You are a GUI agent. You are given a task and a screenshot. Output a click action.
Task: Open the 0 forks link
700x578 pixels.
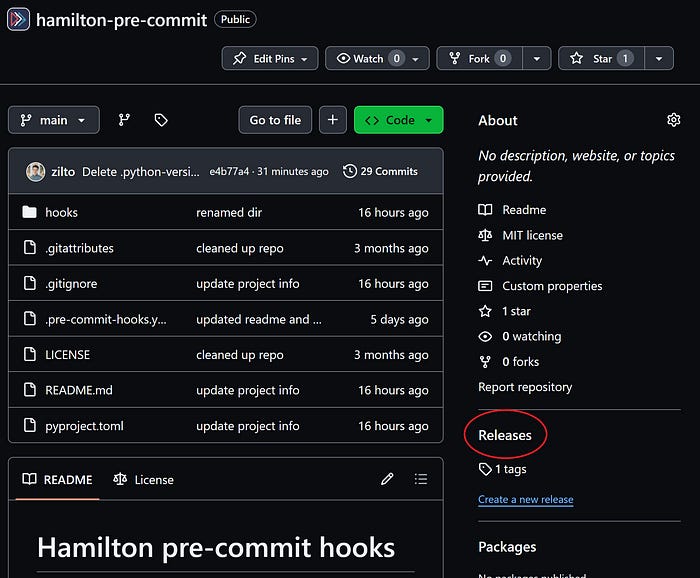click(521, 362)
